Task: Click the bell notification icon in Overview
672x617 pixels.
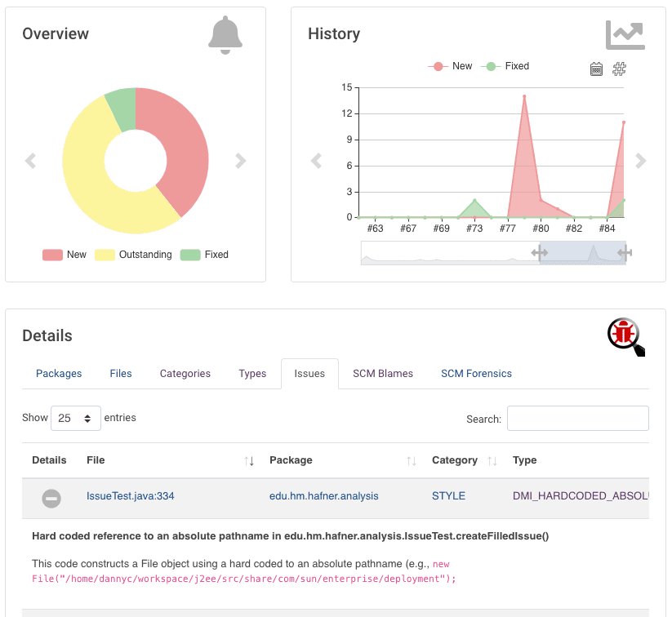Action: 225,34
